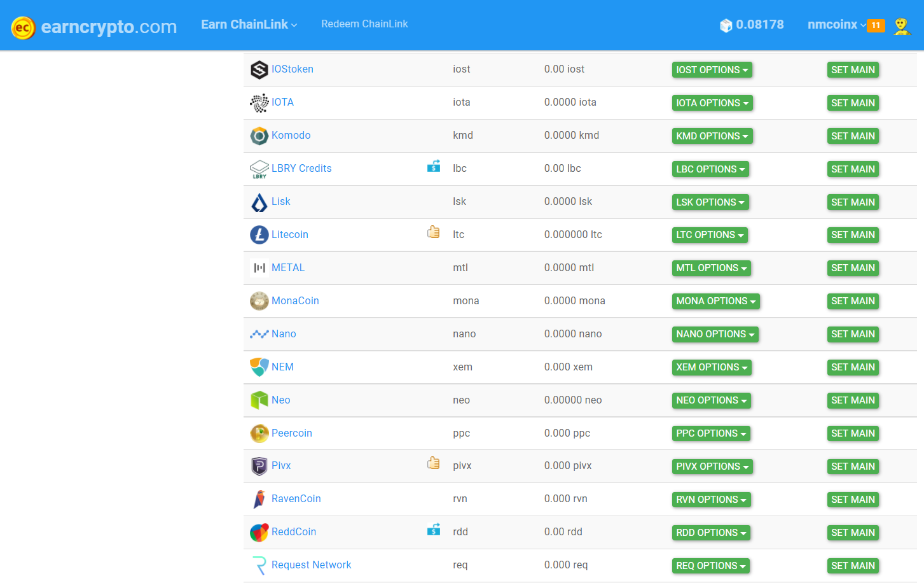
Task: Click the IOTA coin icon
Action: (x=259, y=102)
